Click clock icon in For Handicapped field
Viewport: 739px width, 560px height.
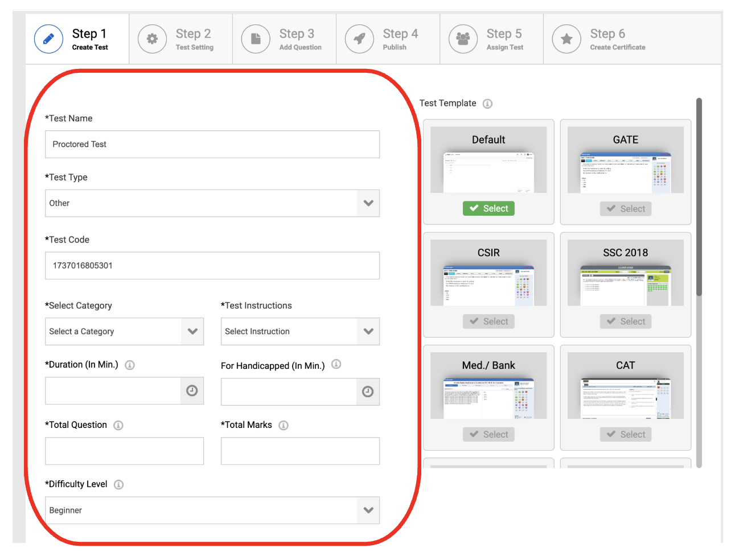[x=368, y=392]
